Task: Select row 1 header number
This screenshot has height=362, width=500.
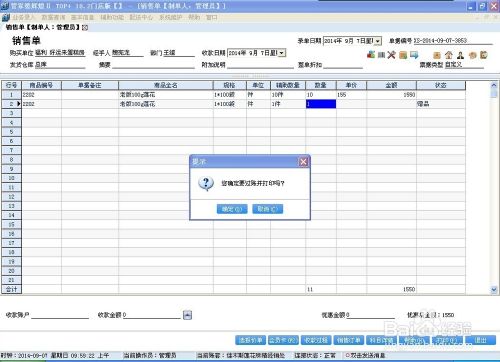Action: pos(11,95)
